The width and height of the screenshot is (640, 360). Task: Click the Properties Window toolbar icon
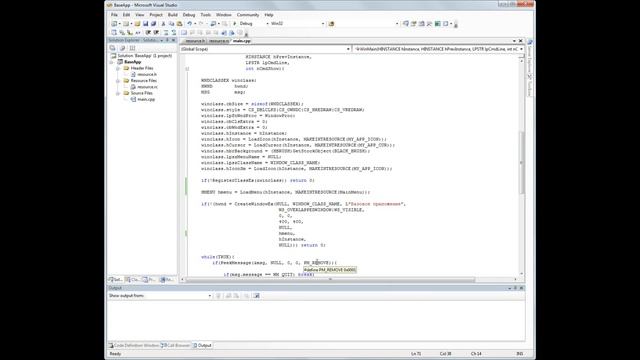(x=414, y=24)
